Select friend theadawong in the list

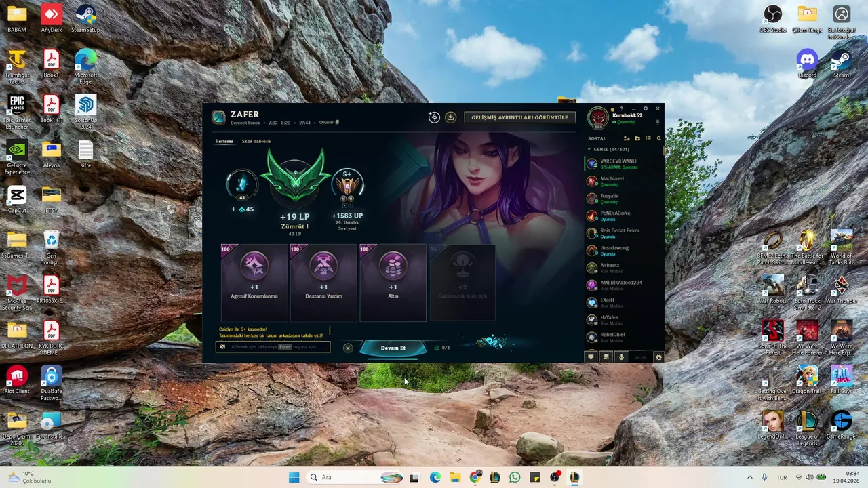pyautogui.click(x=624, y=251)
